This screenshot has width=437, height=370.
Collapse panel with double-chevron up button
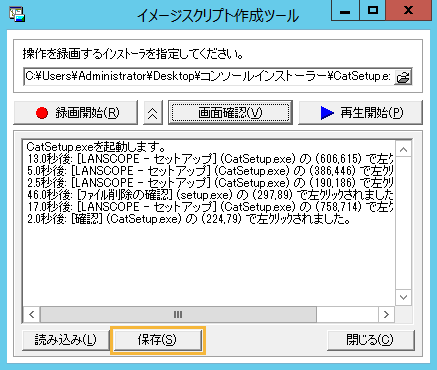click(153, 113)
